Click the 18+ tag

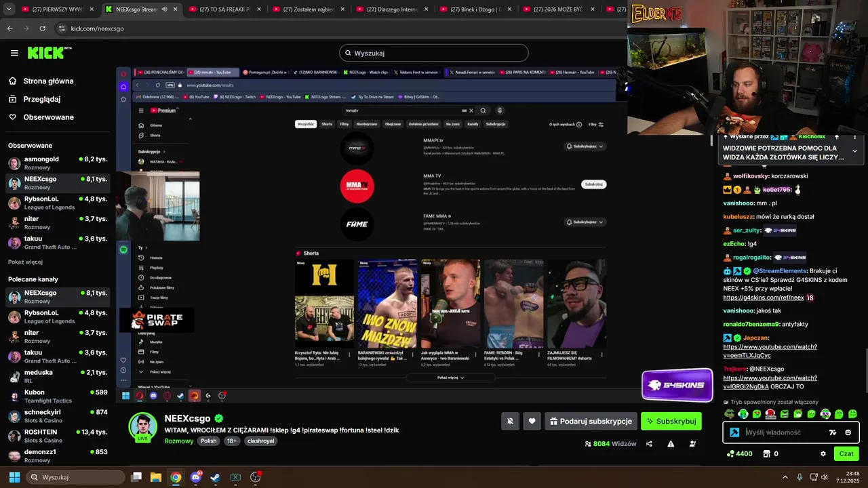(231, 441)
